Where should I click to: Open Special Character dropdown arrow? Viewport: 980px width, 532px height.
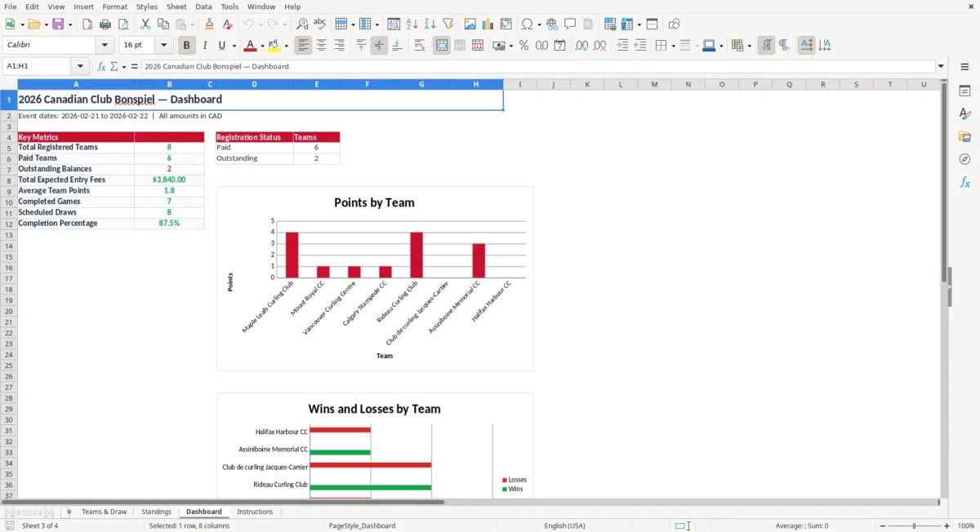click(538, 24)
